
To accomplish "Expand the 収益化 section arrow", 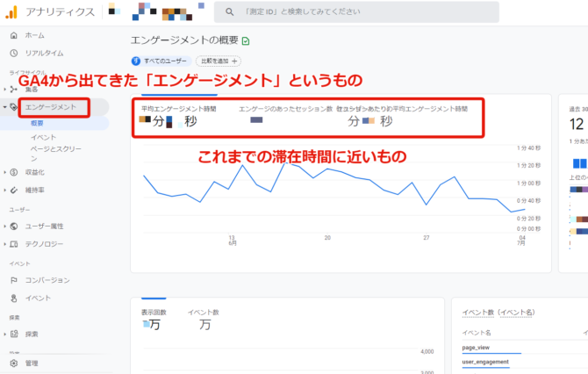I will [x=5, y=173].
